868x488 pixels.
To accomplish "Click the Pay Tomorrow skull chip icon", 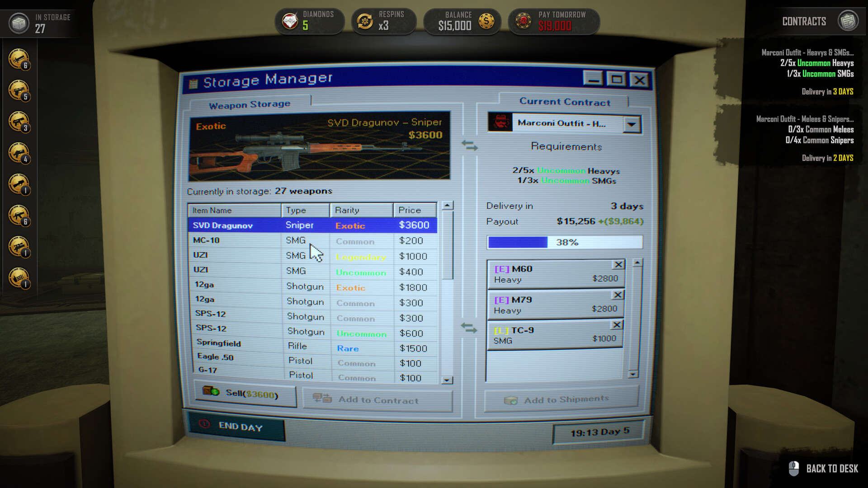I will click(524, 20).
